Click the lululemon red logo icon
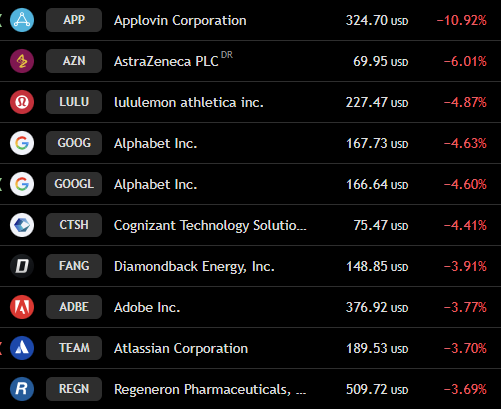Image resolution: width=501 pixels, height=409 pixels. 22,102
